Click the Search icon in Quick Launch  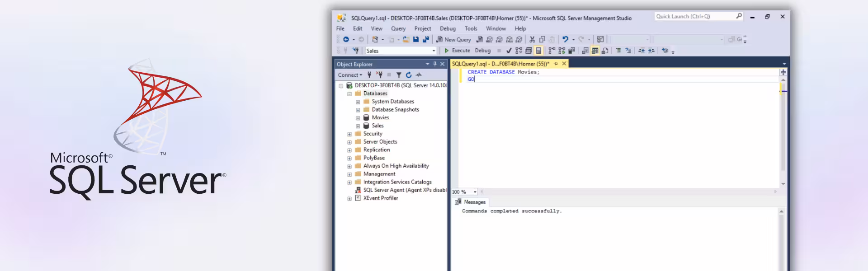pos(739,16)
